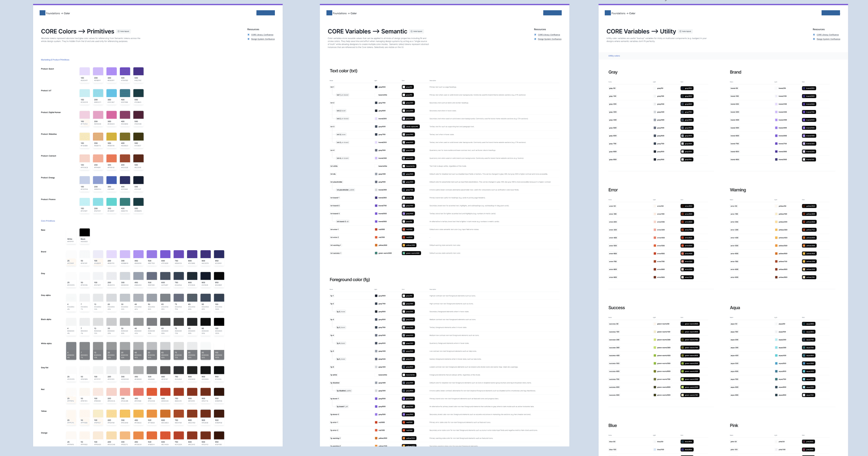Select the Base Black color swatch

(85, 232)
